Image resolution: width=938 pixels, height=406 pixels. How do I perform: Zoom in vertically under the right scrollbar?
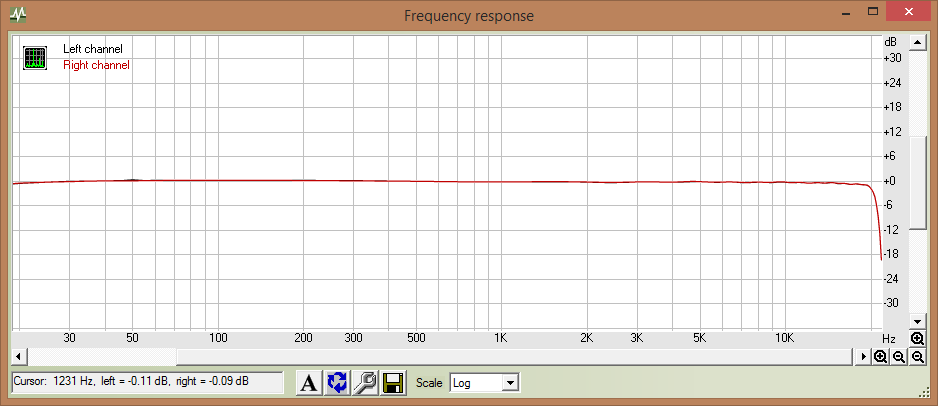pyautogui.click(x=917, y=339)
